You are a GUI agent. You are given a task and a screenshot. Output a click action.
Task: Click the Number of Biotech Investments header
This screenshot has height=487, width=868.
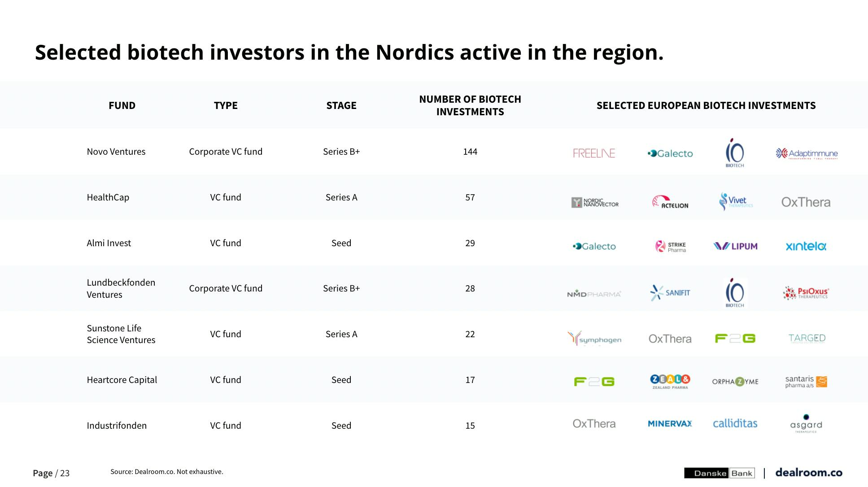470,105
